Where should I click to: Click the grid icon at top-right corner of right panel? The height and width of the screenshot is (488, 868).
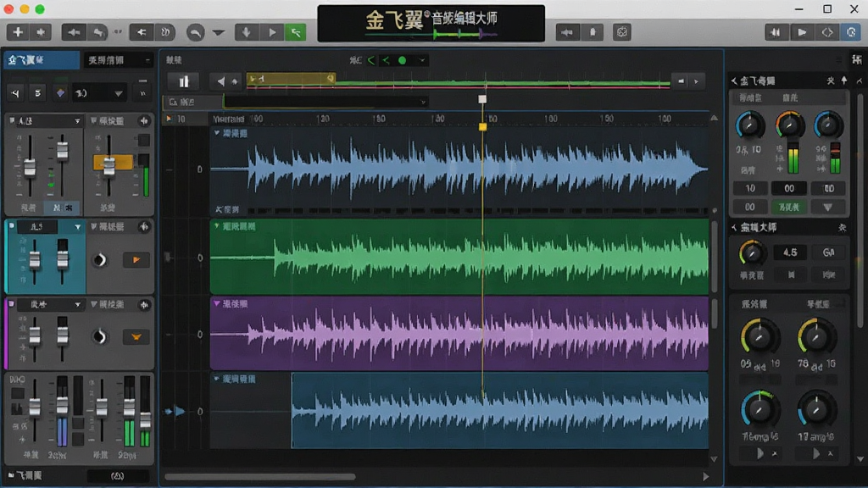click(x=857, y=60)
